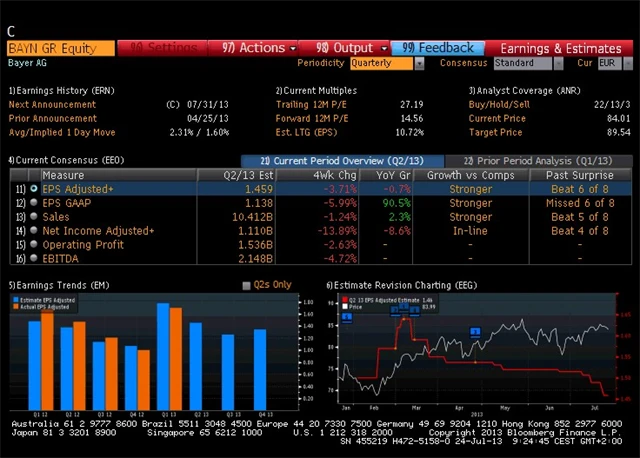Click orange Actual EPS Adjusted legend square
640x458 pixels.
[x=14, y=307]
